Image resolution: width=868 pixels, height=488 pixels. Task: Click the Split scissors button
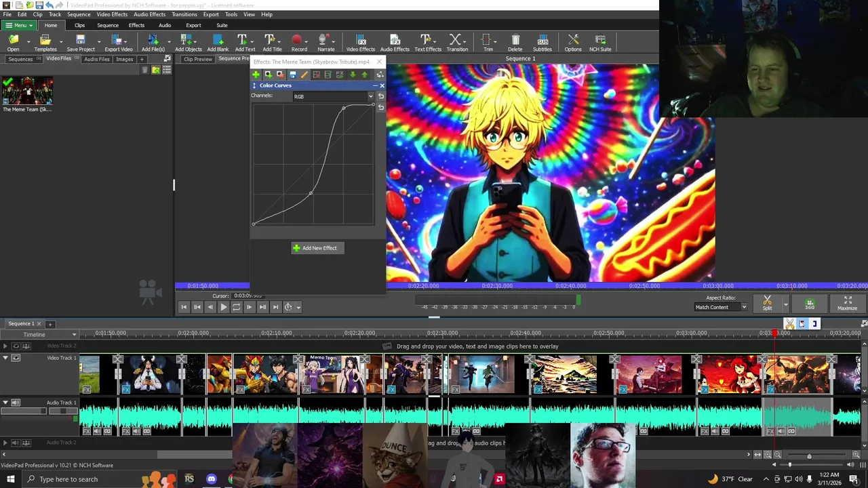(767, 303)
